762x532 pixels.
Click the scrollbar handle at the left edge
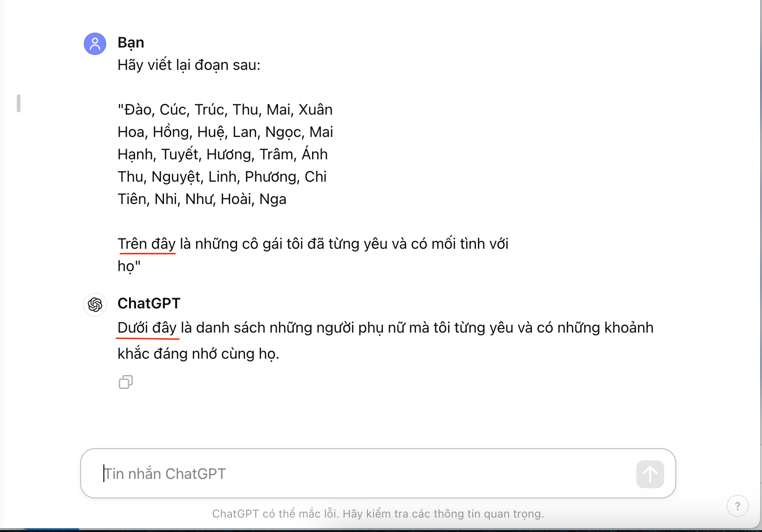(x=19, y=103)
